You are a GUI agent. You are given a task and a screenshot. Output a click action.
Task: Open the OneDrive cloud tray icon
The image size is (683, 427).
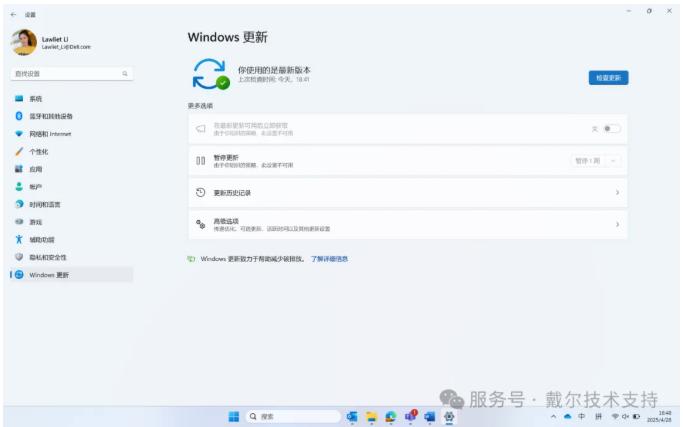click(x=568, y=417)
